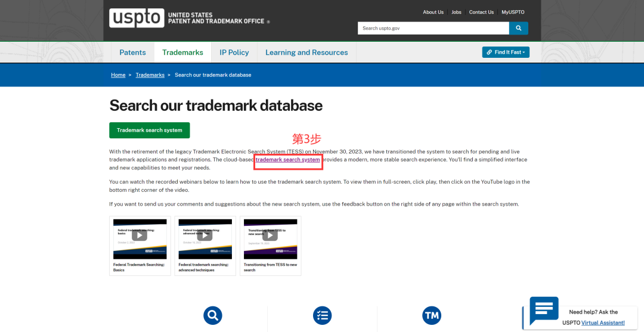This screenshot has width=644, height=332.
Task: Click the Jobs link
Action: pyautogui.click(x=456, y=12)
